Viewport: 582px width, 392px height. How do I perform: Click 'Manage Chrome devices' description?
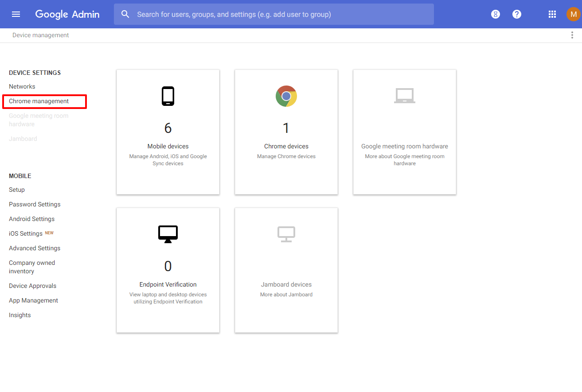tap(286, 156)
